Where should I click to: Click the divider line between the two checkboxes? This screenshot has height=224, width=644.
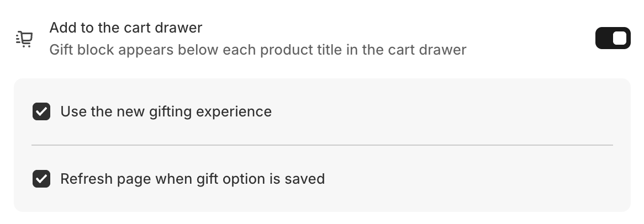point(322,145)
